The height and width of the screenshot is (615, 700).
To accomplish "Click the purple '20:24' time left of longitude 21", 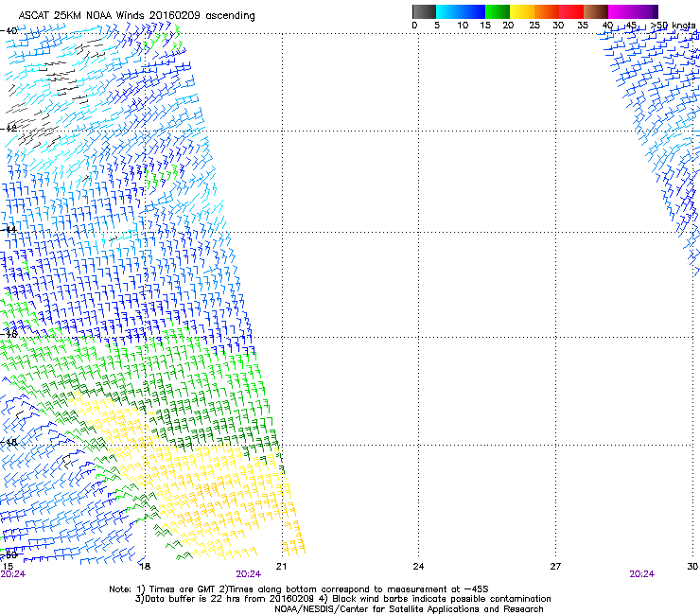I will pyautogui.click(x=248, y=574).
